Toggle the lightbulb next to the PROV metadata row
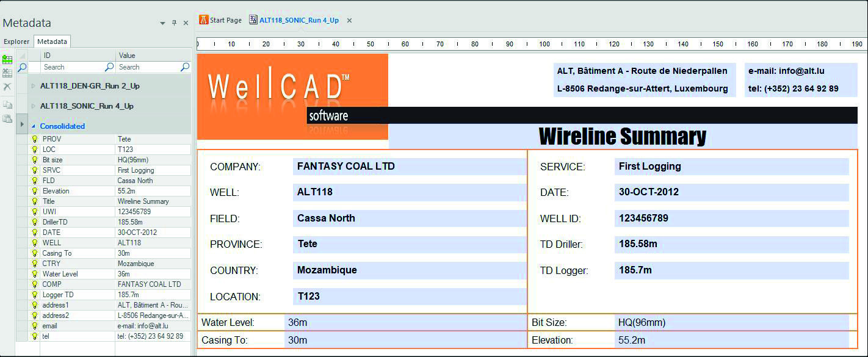Viewport: 868px width, 357px height. (35, 139)
